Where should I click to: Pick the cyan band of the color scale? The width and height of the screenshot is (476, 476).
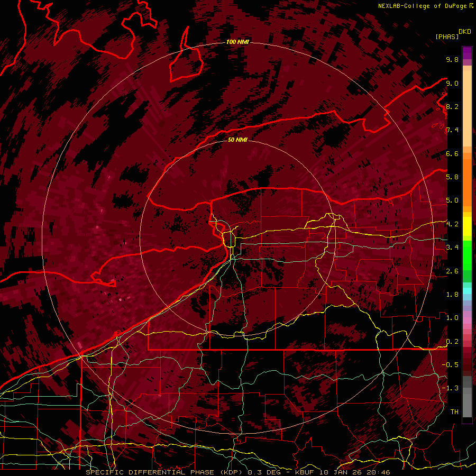click(467, 291)
